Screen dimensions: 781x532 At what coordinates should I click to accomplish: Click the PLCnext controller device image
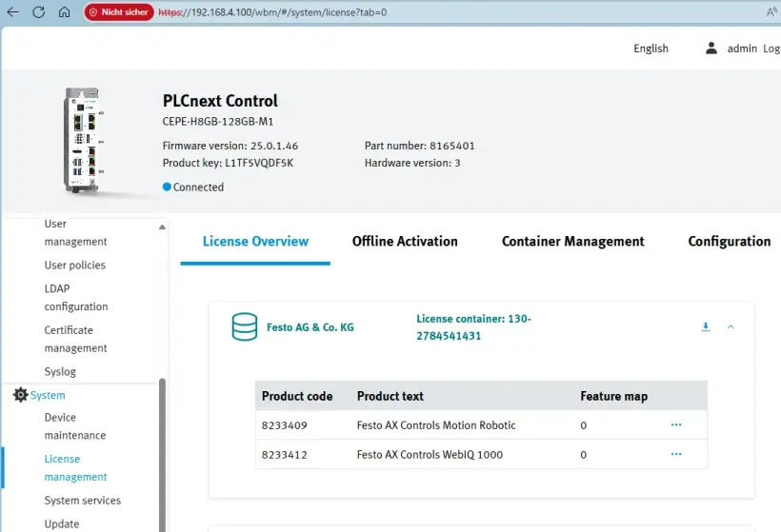tap(83, 140)
